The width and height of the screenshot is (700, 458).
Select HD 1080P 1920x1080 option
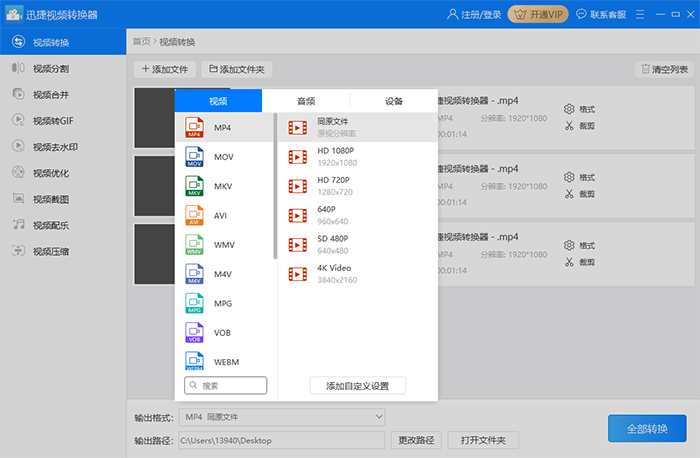coord(358,157)
